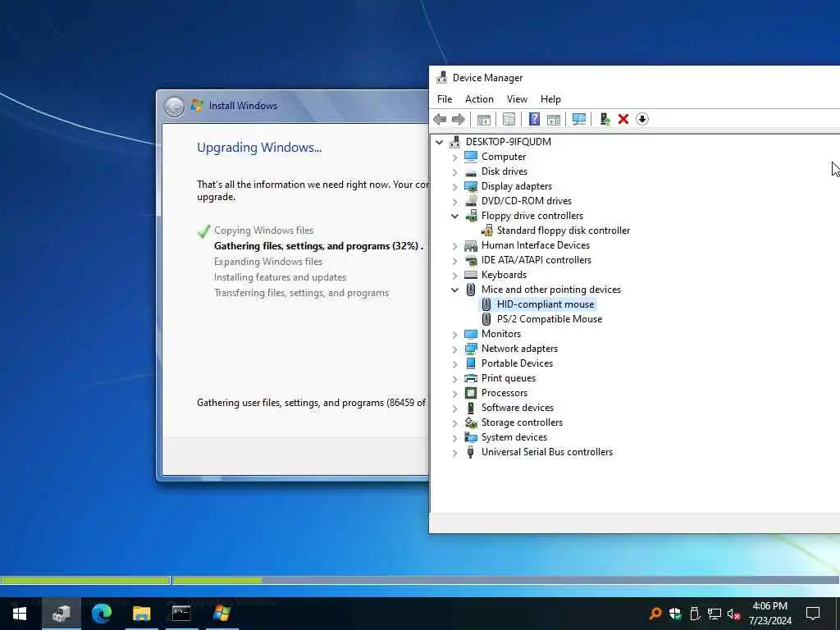Open the taskbar clock showing 4:06 PM
The height and width of the screenshot is (630, 840).
pos(769,614)
